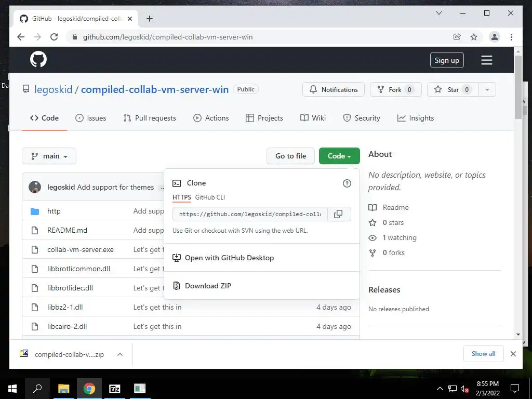The height and width of the screenshot is (399, 532).
Task: Expand download item options chevron
Action: (x=120, y=354)
